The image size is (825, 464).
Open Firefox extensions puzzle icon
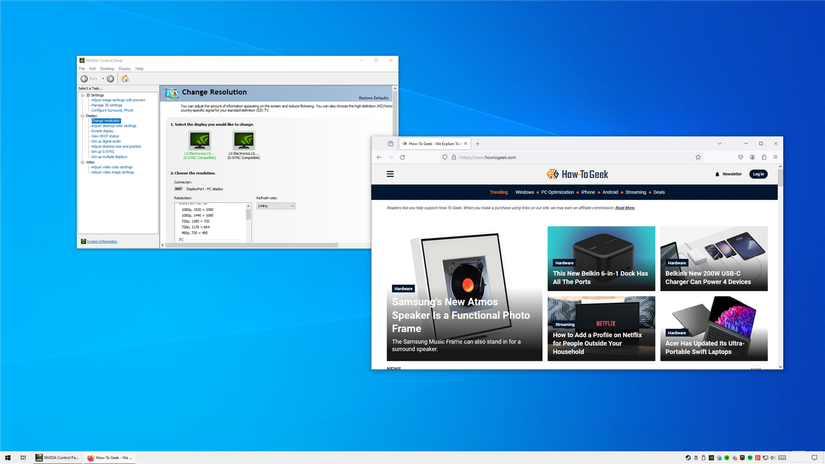(x=764, y=157)
